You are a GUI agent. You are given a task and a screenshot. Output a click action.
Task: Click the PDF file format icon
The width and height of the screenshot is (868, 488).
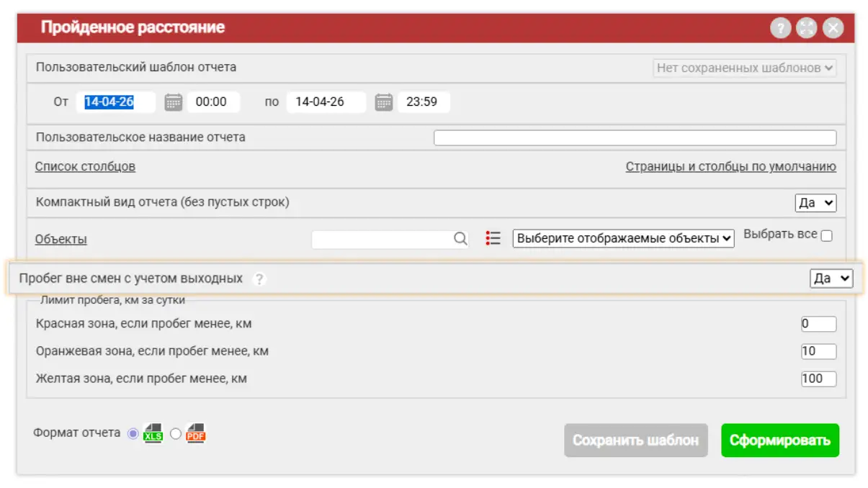pos(195,433)
